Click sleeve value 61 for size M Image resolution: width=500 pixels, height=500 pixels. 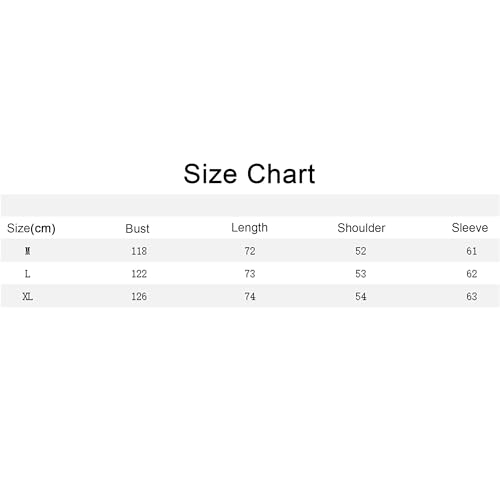(472, 251)
